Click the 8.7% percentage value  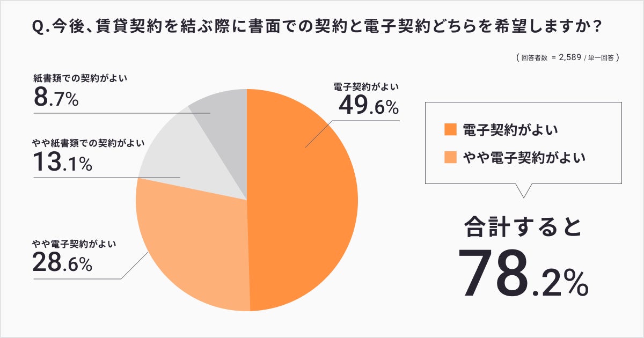click(x=56, y=99)
